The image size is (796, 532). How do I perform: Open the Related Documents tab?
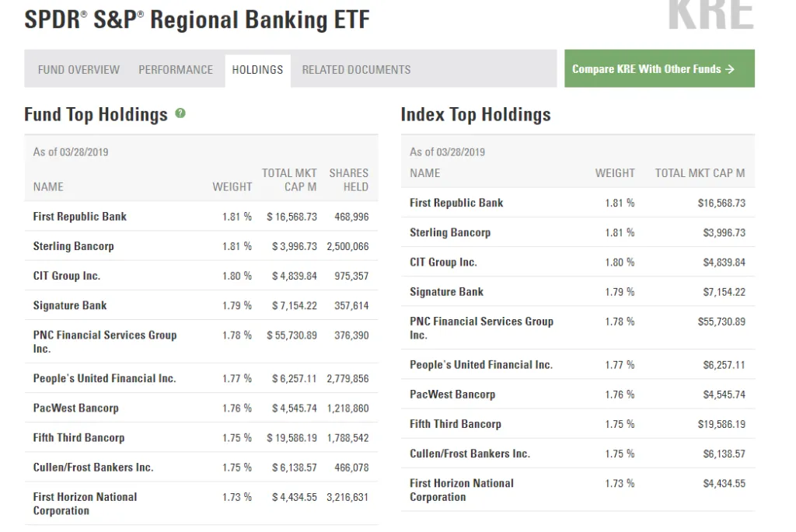click(x=356, y=70)
